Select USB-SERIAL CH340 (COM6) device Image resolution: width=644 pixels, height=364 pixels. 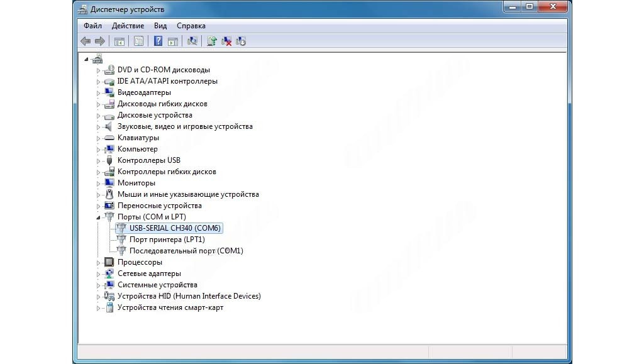coord(175,228)
